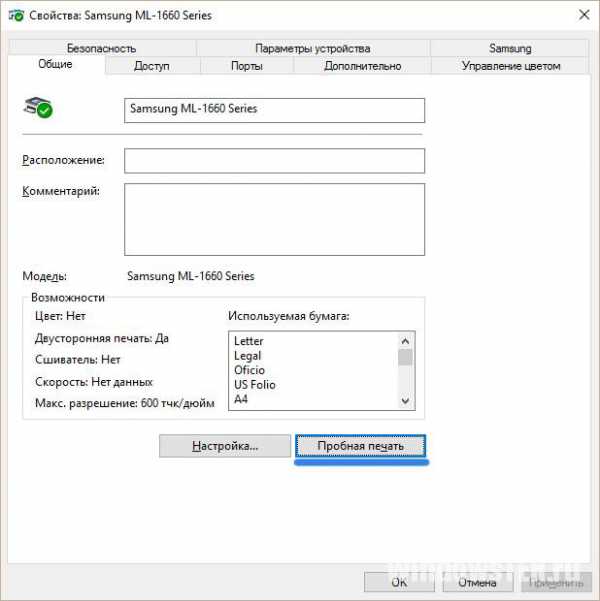Open the Порты tab
This screenshot has width=600, height=601.
[247, 66]
